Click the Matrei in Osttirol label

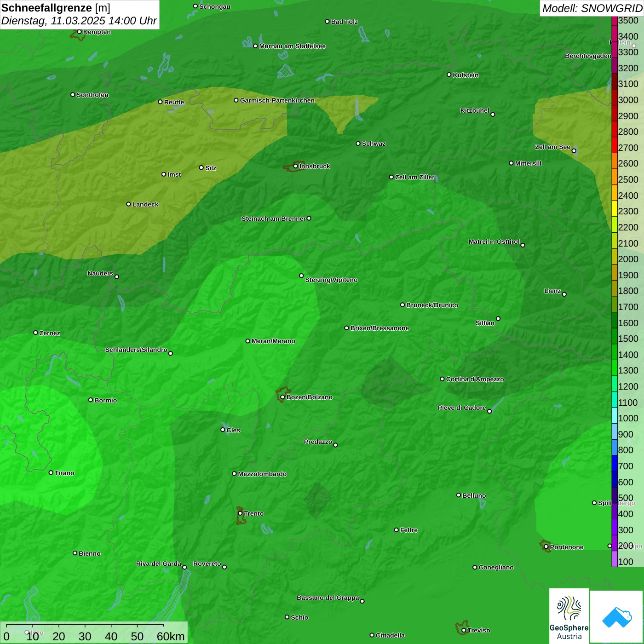pyautogui.click(x=494, y=241)
